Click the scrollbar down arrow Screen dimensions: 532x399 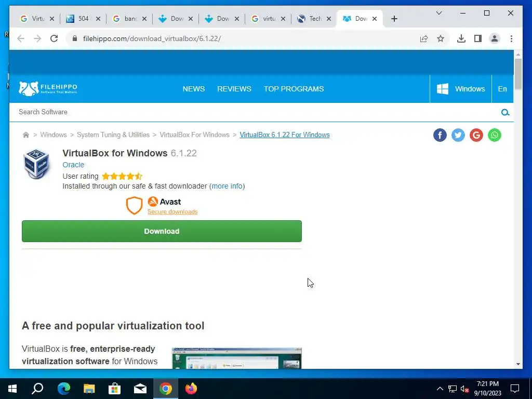coord(518,364)
